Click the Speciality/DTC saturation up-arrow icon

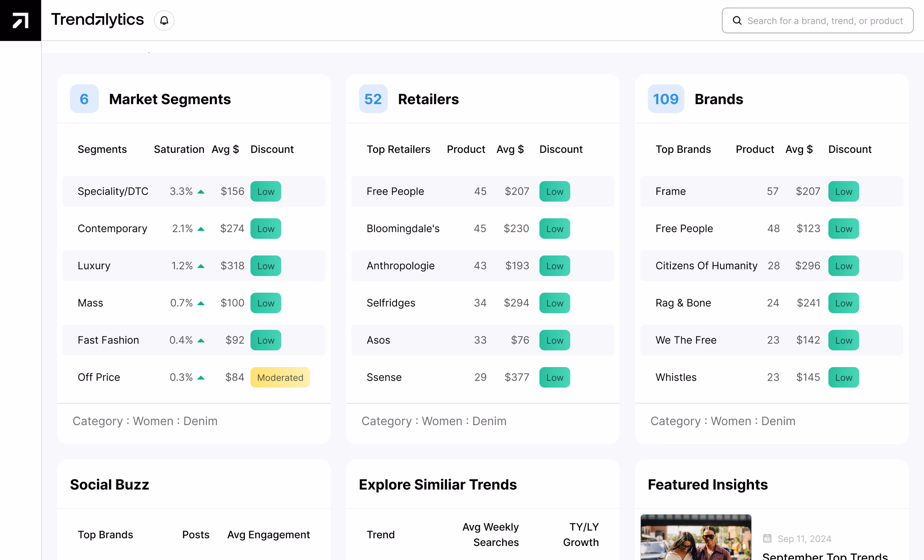201,192
